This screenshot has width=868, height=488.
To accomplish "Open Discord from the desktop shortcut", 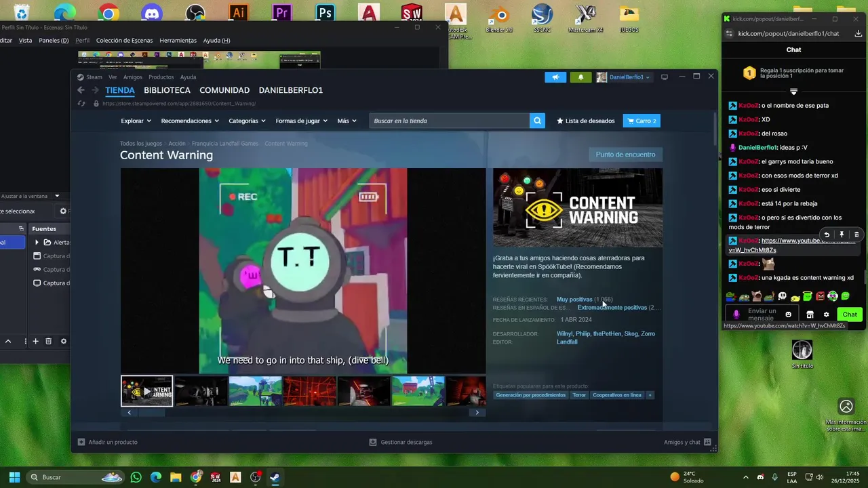I will pos(152,14).
